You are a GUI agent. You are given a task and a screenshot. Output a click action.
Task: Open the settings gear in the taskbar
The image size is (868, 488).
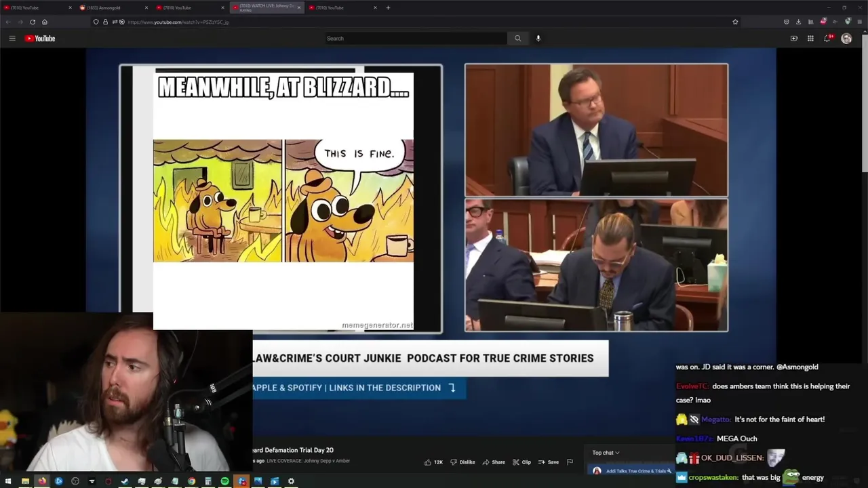[291, 481]
